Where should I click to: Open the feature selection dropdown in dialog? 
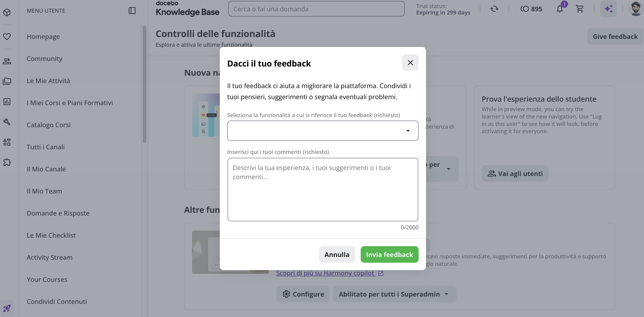323,131
